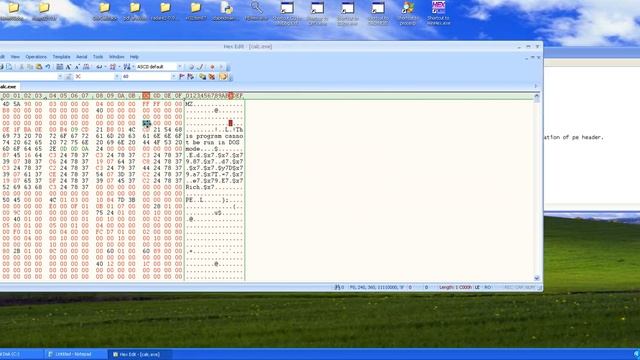The height and width of the screenshot is (360, 640).
Task: Click the green icon after the flag icons
Action: (x=202, y=76)
